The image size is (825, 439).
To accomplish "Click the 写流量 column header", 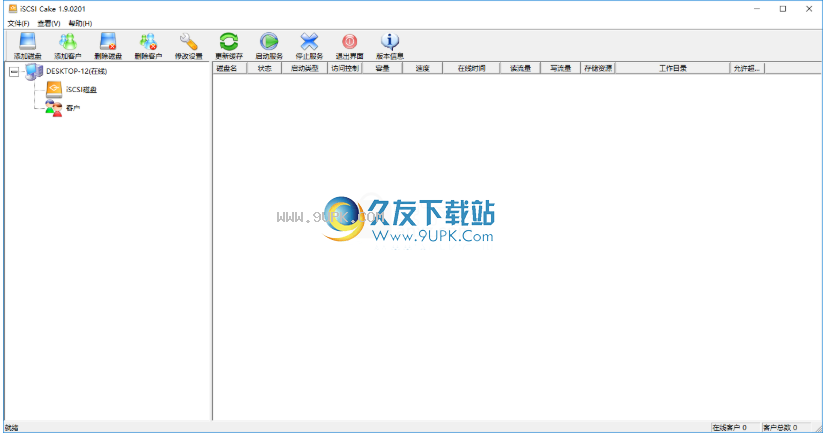I will (560, 68).
